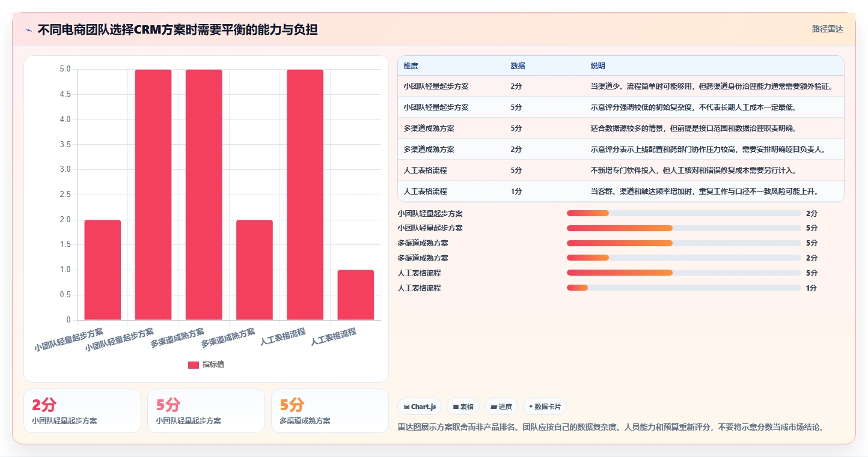Screen dimensions: 868x457
Task: Select the description starting 当渠道少、流程简单时可能够用
Action: click(x=712, y=86)
